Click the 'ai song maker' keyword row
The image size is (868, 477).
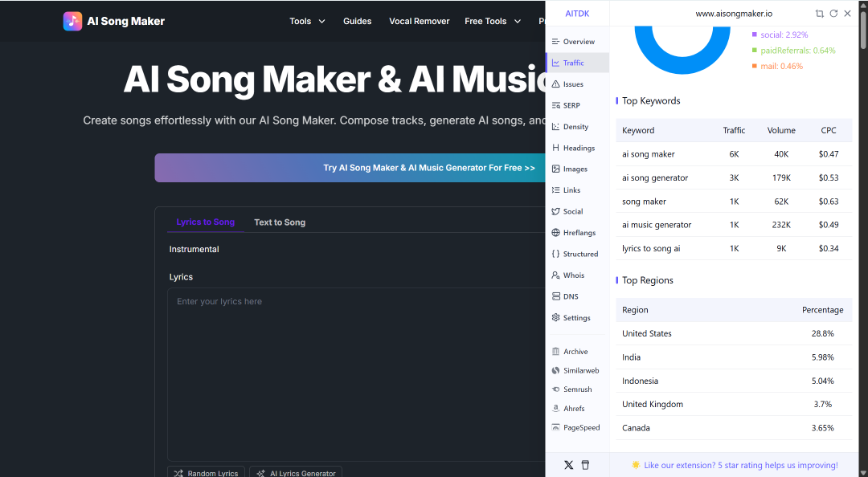734,154
